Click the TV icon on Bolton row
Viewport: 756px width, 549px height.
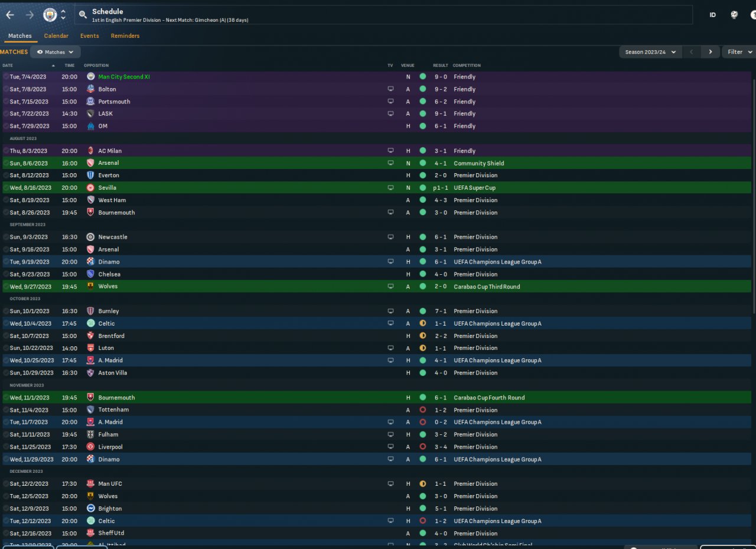click(x=390, y=89)
